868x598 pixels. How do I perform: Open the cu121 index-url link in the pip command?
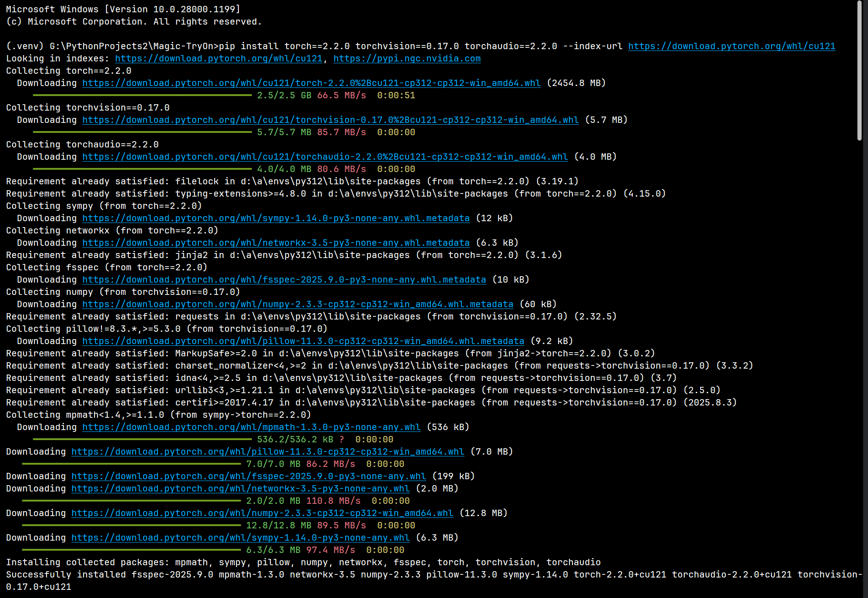coord(732,46)
